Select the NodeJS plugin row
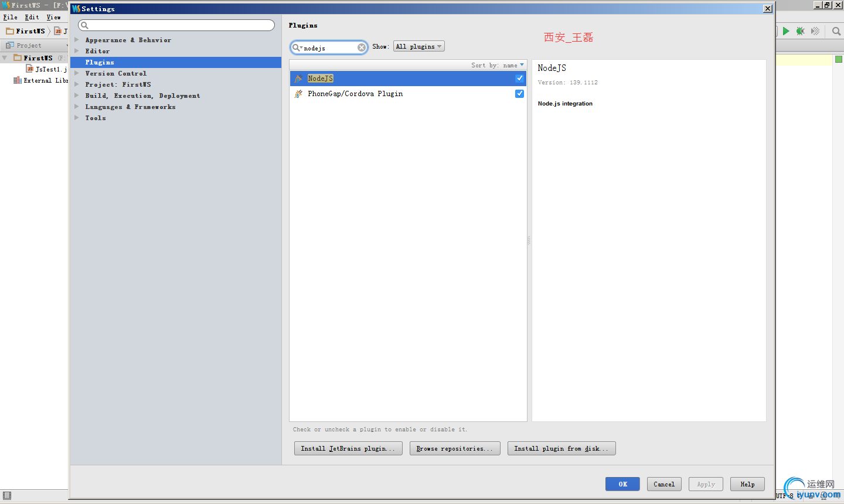This screenshot has height=504, width=844. [x=408, y=79]
